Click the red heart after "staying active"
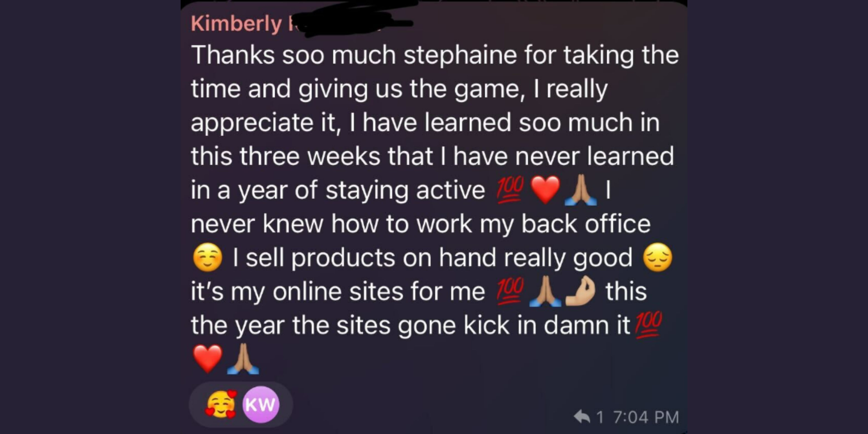Image resolution: width=868 pixels, height=434 pixels. [545, 190]
